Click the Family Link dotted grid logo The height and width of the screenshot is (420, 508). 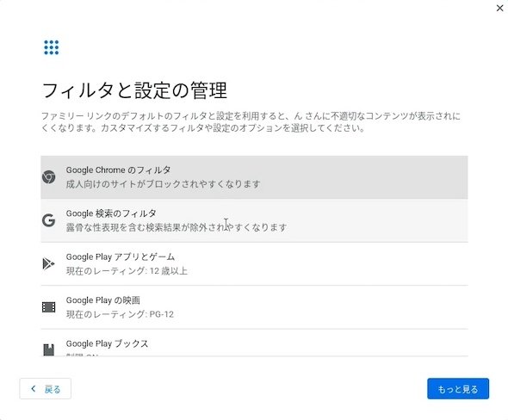(52, 47)
